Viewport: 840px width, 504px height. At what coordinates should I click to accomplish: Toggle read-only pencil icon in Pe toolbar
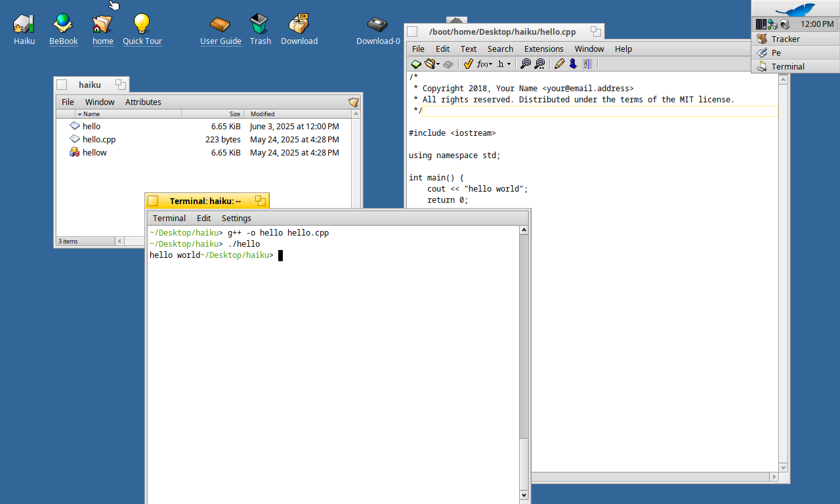[559, 64]
